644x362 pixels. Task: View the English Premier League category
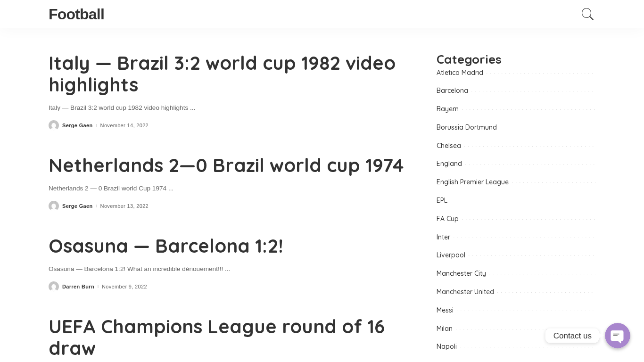tap(472, 182)
